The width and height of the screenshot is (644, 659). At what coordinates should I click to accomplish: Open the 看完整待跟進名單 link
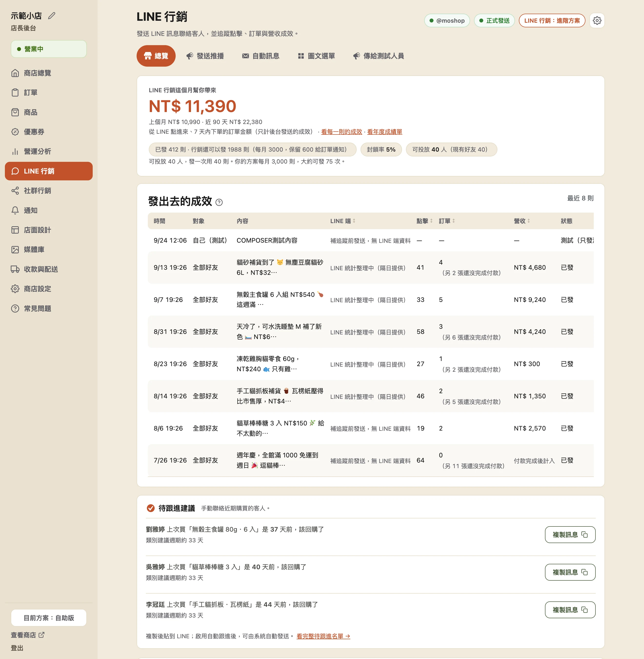(323, 636)
